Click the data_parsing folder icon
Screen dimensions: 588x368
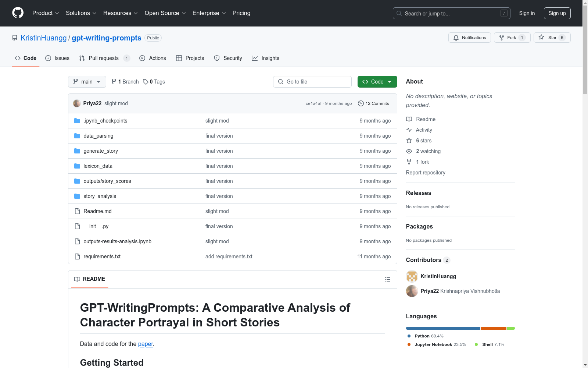tap(77, 136)
